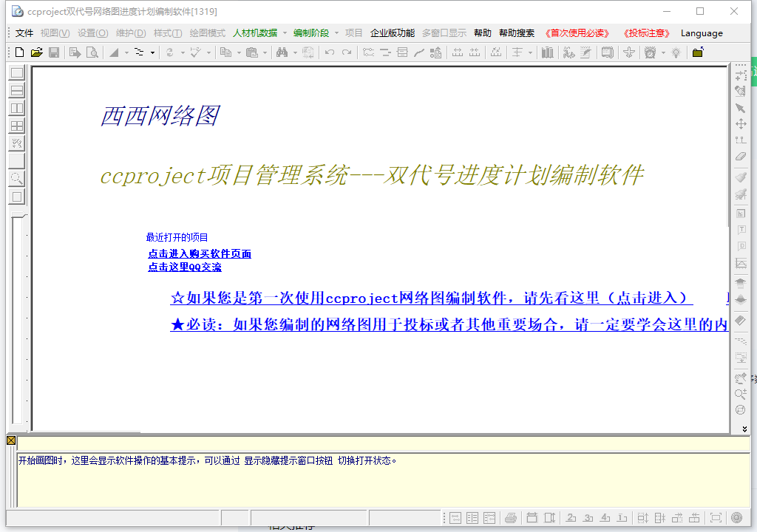Click the yellow unlock folder toolbar icon
This screenshot has height=532, width=757.
[697, 52]
